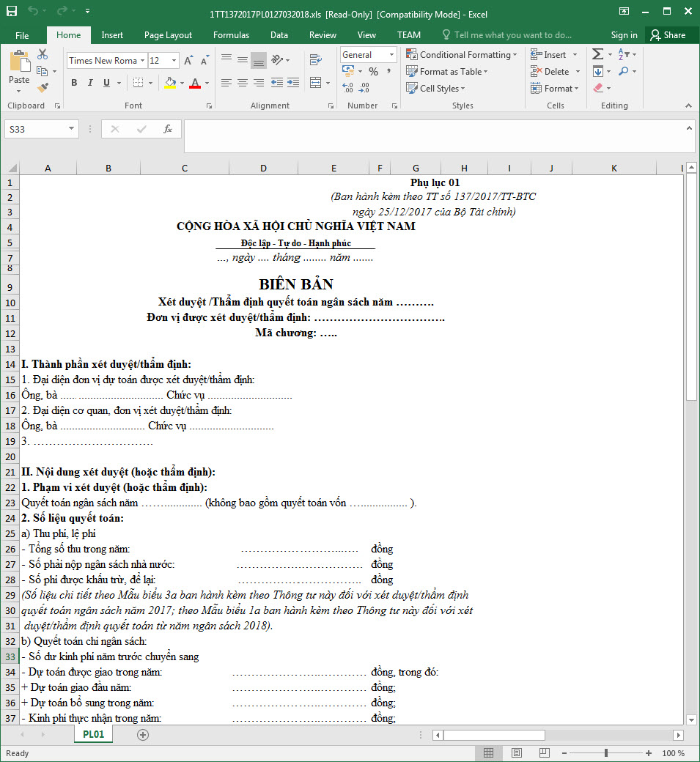
Task: Click Fill down arrow icon
Action: click(598, 72)
